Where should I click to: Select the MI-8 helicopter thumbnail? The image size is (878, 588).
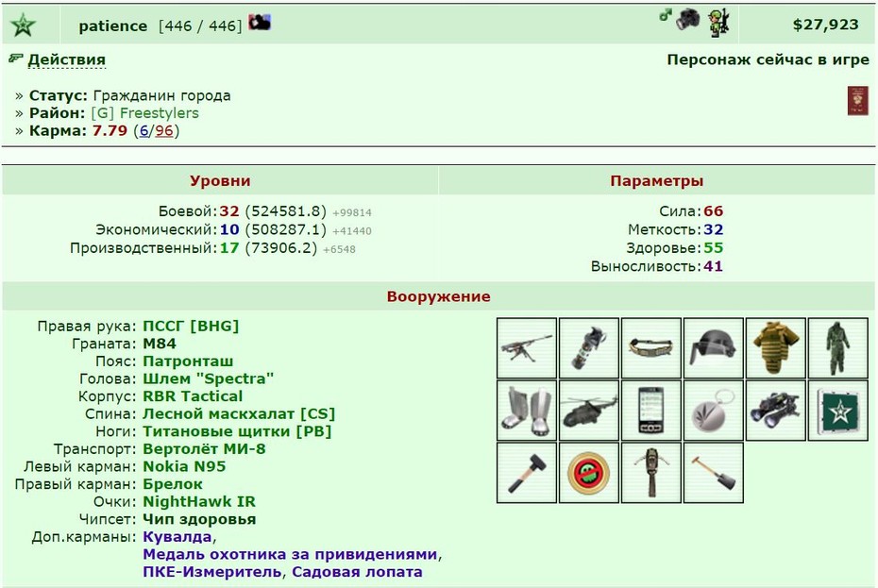588,410
